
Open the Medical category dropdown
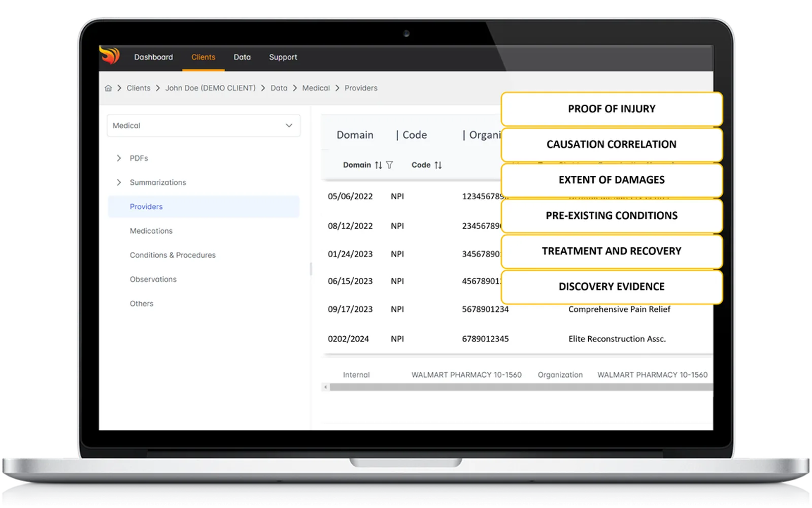pyautogui.click(x=204, y=125)
